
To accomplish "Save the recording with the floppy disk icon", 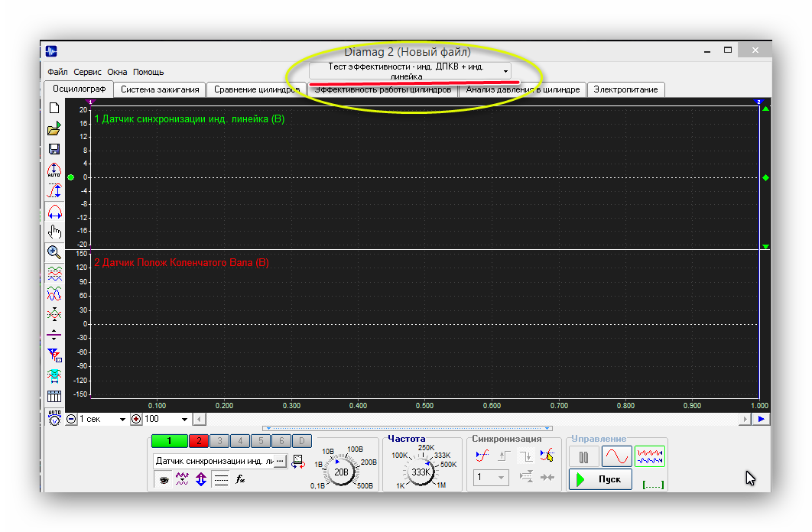I will pyautogui.click(x=54, y=149).
